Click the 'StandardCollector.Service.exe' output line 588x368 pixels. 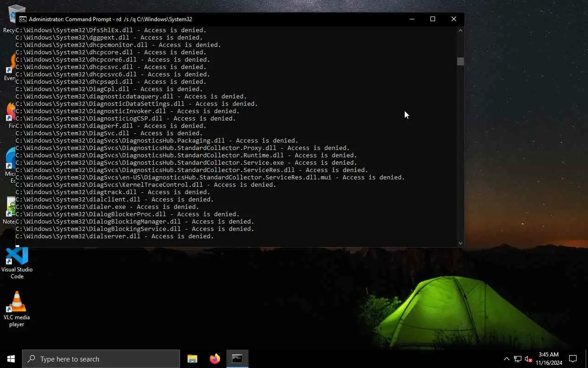coord(186,162)
